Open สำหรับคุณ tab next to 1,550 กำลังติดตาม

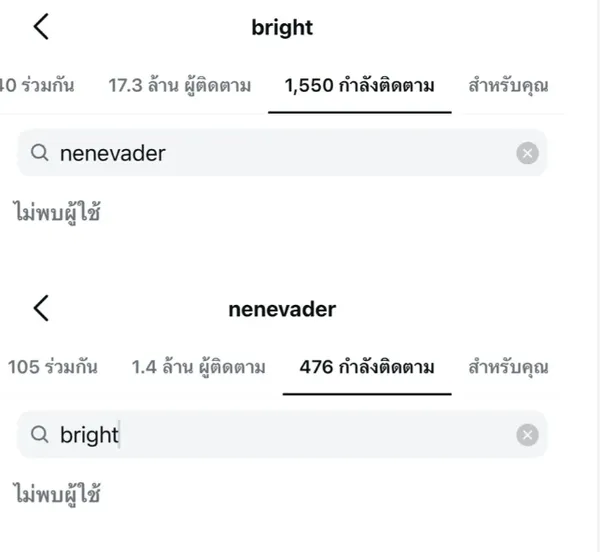pyautogui.click(x=508, y=86)
